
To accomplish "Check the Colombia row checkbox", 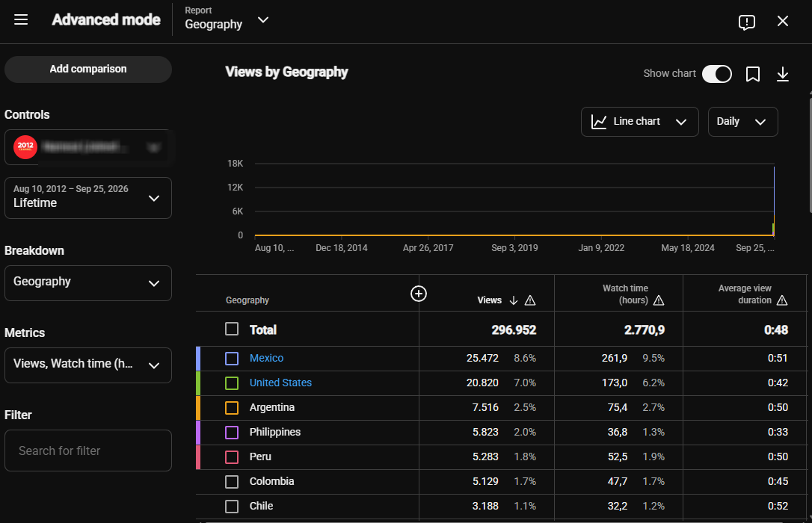I will pyautogui.click(x=232, y=482).
